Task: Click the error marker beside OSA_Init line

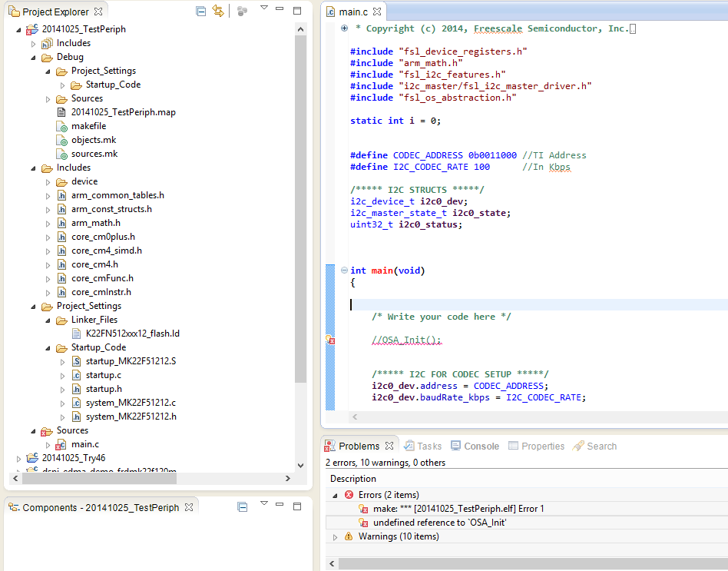Action: pyautogui.click(x=330, y=340)
